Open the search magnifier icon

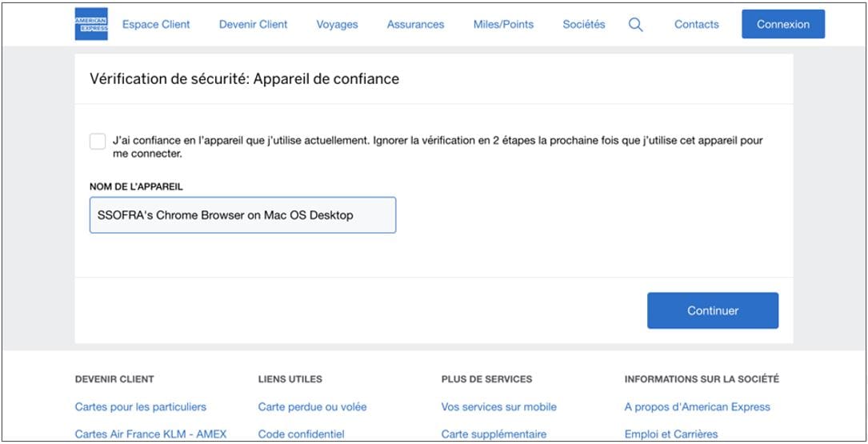(635, 25)
